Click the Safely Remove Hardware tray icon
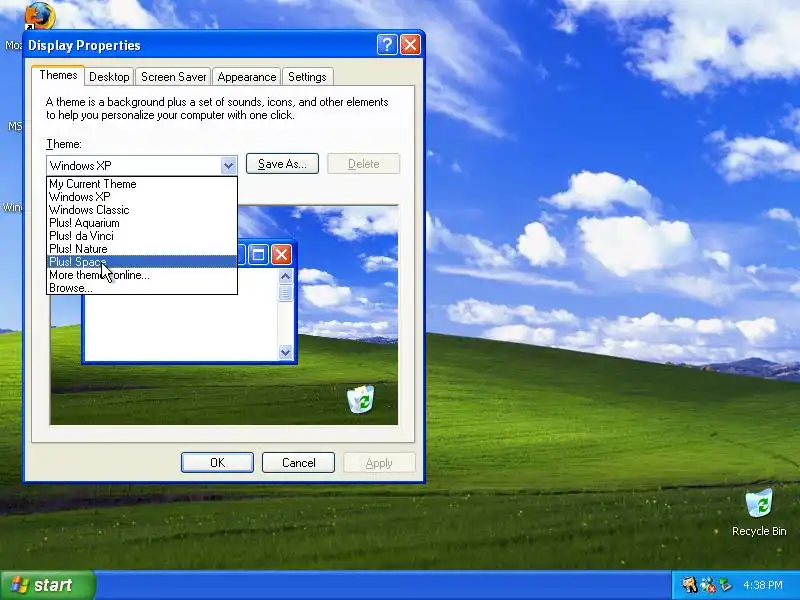Image resolution: width=800 pixels, height=600 pixels. point(725,585)
